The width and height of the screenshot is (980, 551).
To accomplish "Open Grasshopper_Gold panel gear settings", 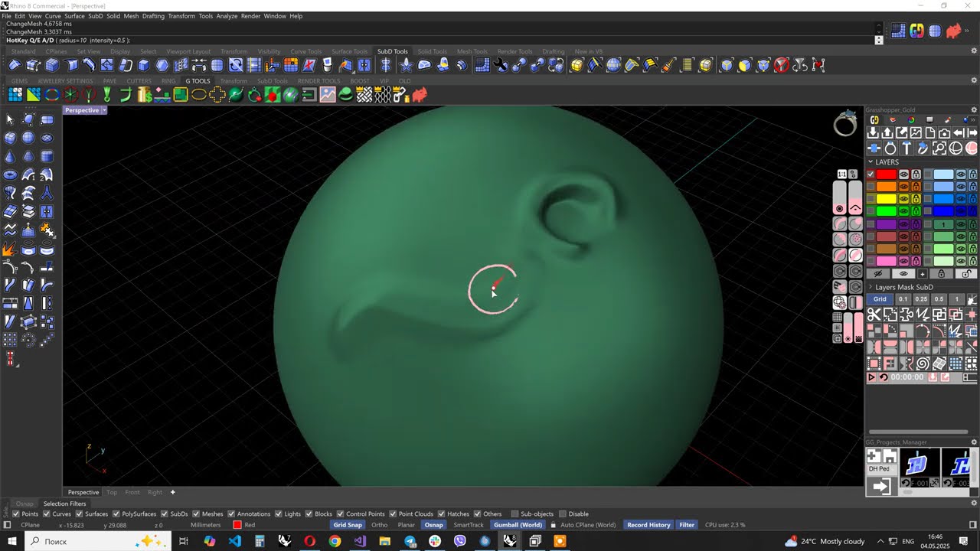I will (x=974, y=110).
